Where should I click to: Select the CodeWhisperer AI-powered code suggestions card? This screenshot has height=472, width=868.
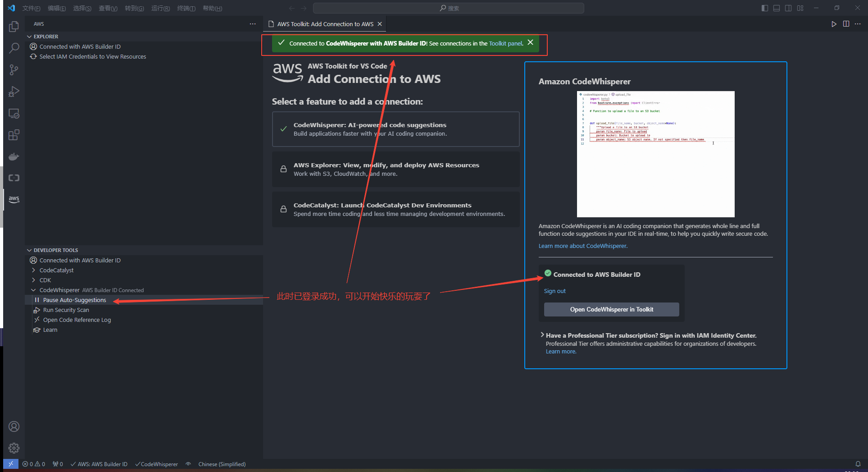[395, 129]
